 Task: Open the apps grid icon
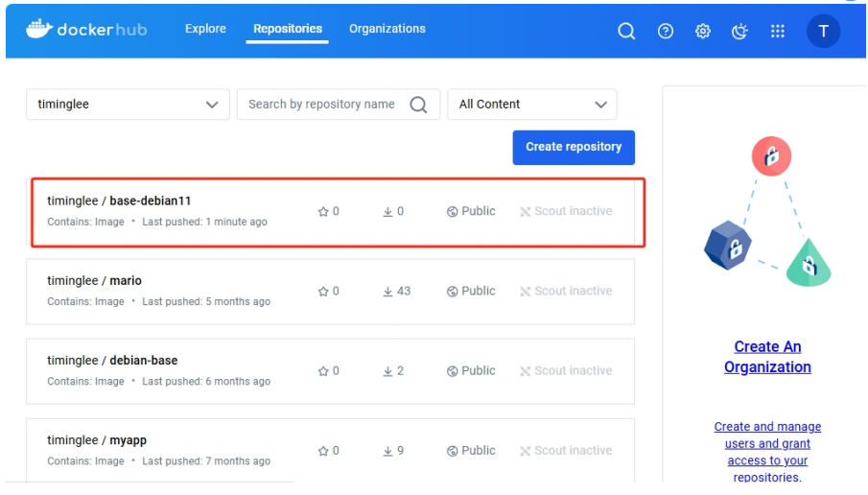[777, 31]
